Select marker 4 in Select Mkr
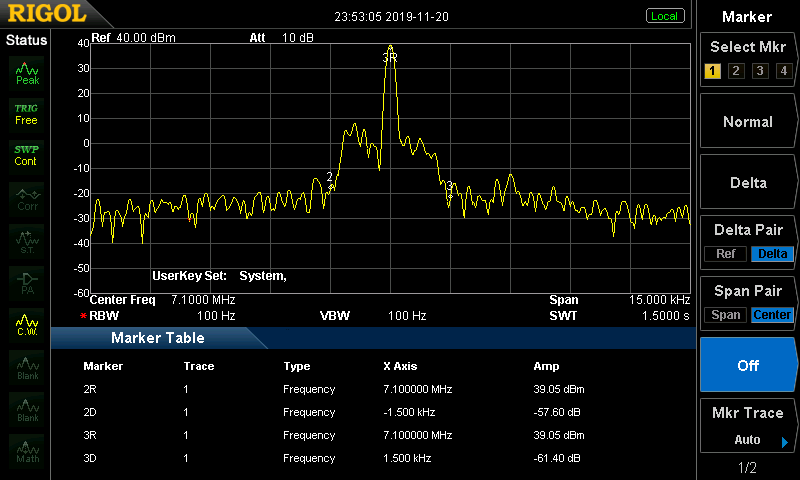 tap(783, 71)
